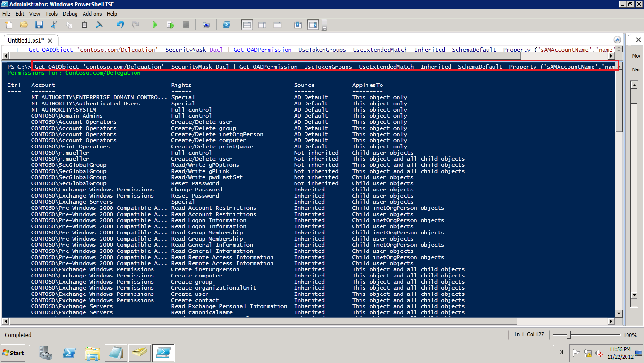Viewport: 644px width, 363px height.
Task: Show the Command window icon
Action: pyautogui.click(x=298, y=25)
